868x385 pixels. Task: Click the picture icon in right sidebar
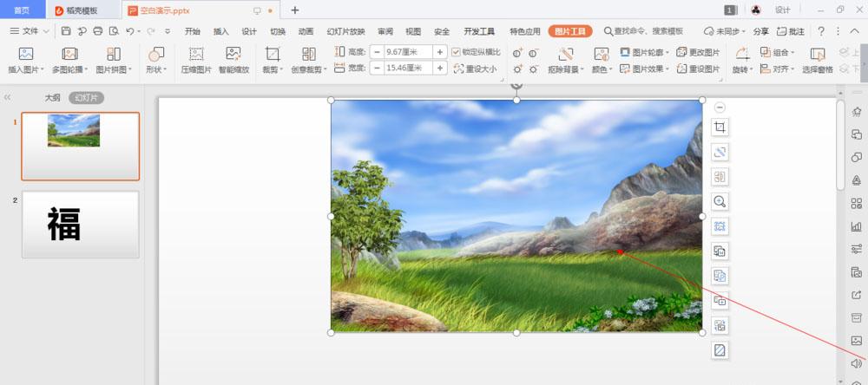pos(857,340)
